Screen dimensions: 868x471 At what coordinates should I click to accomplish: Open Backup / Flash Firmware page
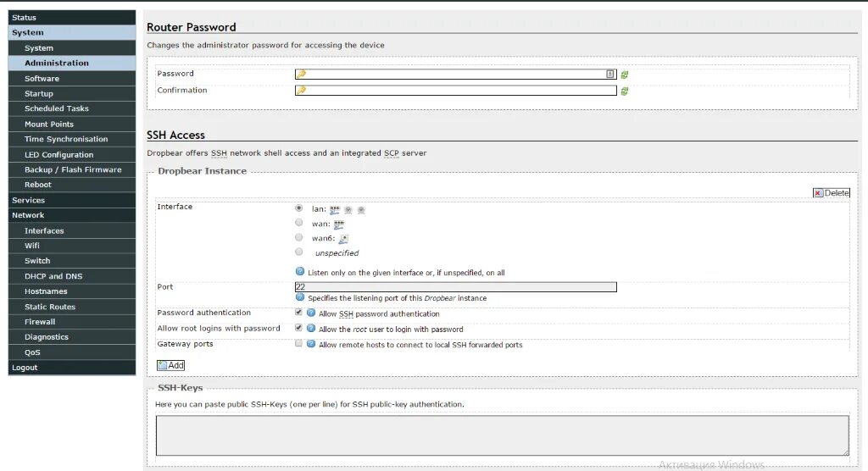click(x=73, y=169)
